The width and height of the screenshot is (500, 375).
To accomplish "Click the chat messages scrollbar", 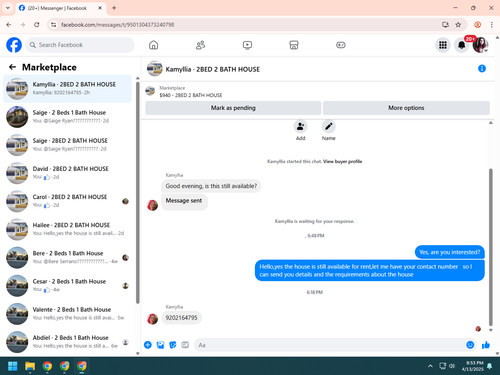I will (491, 247).
